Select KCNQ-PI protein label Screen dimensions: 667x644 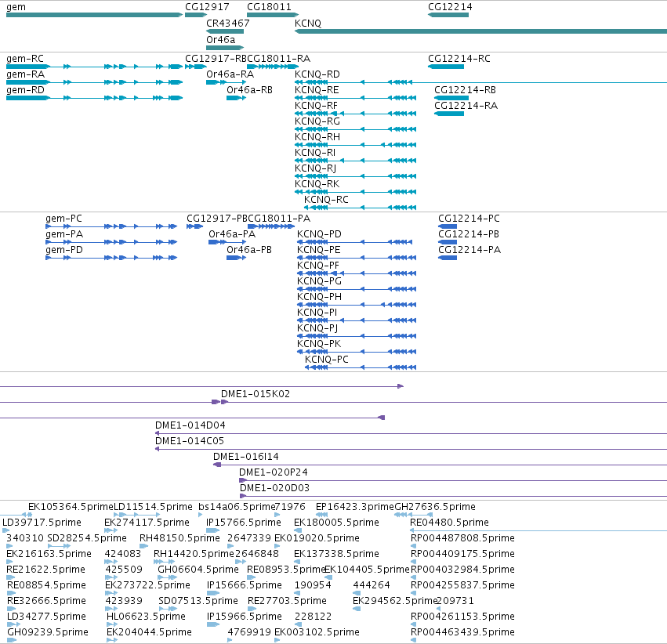(x=317, y=312)
